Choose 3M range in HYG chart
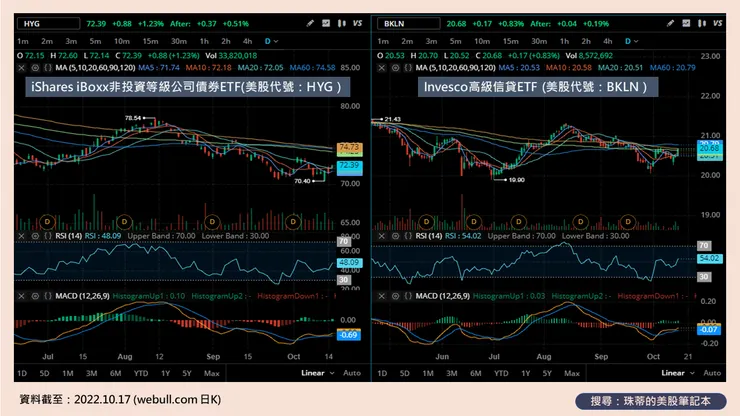 pyautogui.click(x=92, y=374)
